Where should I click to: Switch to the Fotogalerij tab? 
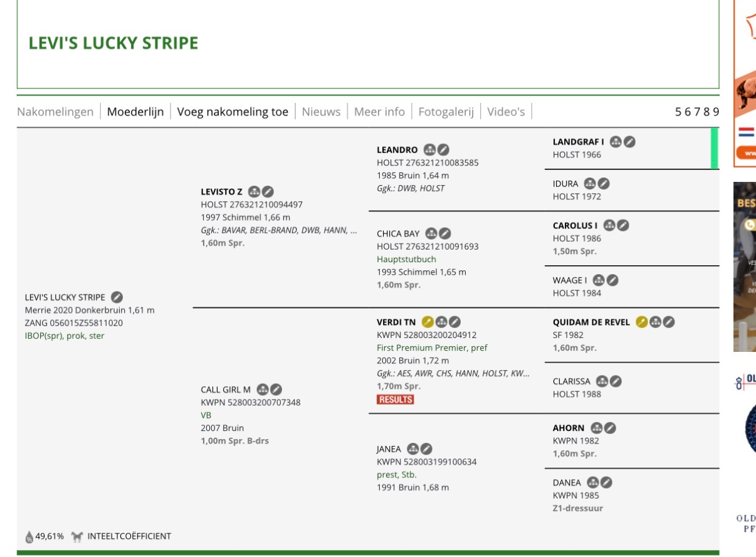446,112
